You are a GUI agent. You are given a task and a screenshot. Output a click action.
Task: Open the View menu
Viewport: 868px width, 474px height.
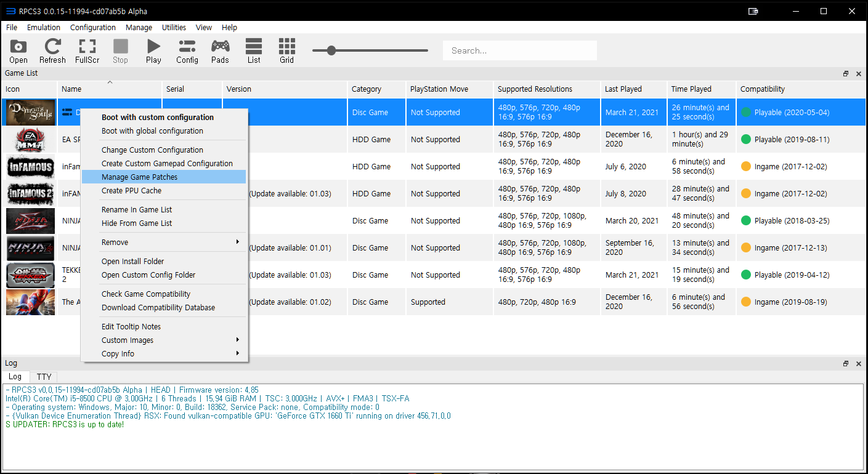tap(203, 27)
